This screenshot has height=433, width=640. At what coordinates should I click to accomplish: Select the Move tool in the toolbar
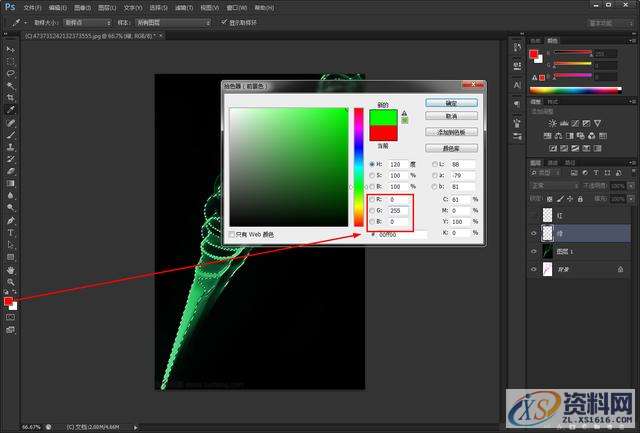[10, 49]
